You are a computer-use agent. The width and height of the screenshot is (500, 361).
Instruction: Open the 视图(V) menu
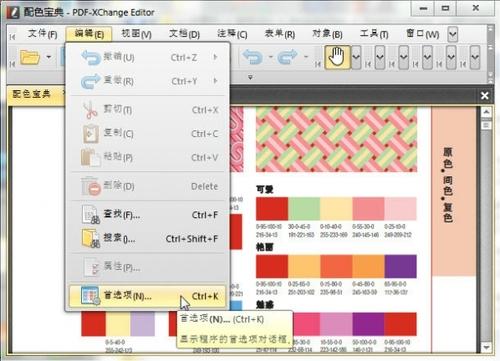click(x=136, y=34)
